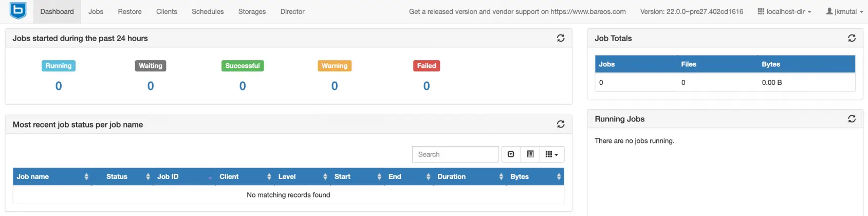Open the Jobs menu item

(96, 11)
